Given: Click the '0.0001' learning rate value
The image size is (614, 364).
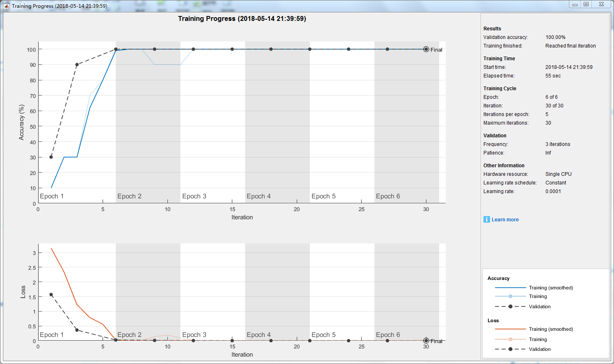Looking at the screenshot, I should pos(553,191).
